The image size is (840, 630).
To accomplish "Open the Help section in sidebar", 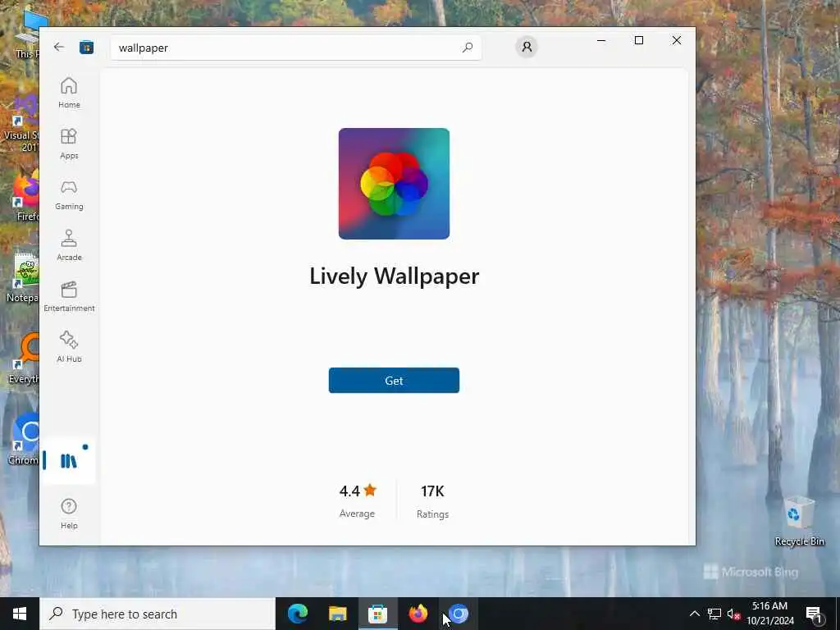I will coord(69,514).
